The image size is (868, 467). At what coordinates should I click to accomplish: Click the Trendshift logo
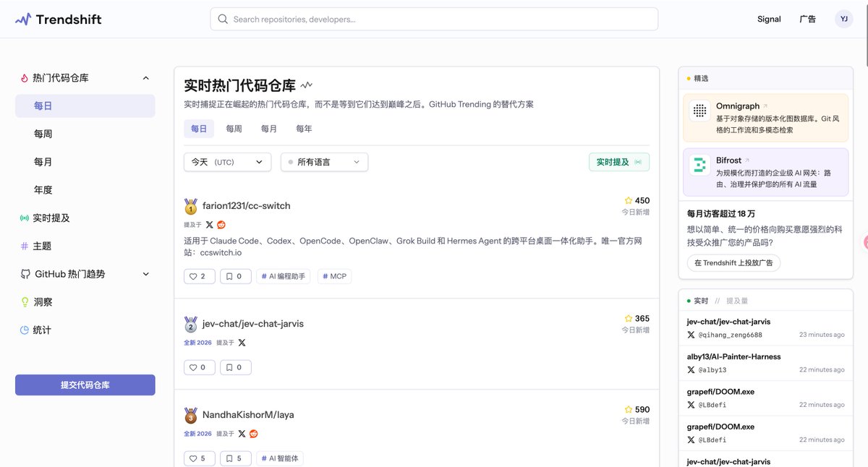pyautogui.click(x=58, y=20)
